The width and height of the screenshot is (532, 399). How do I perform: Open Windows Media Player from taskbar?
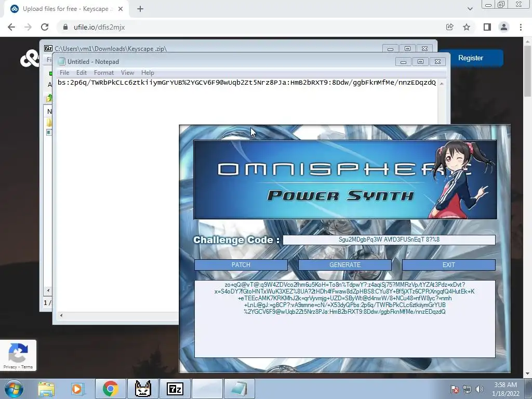(77, 389)
